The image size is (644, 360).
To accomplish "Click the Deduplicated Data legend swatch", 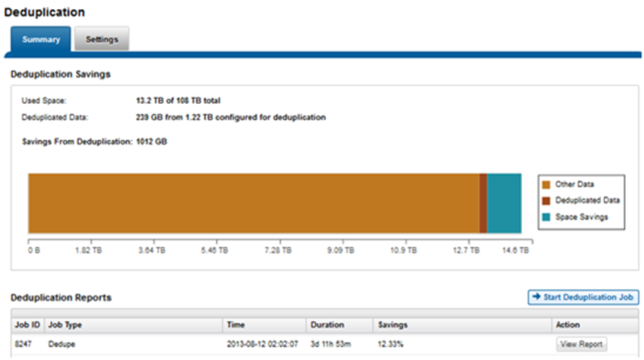I will coord(546,200).
